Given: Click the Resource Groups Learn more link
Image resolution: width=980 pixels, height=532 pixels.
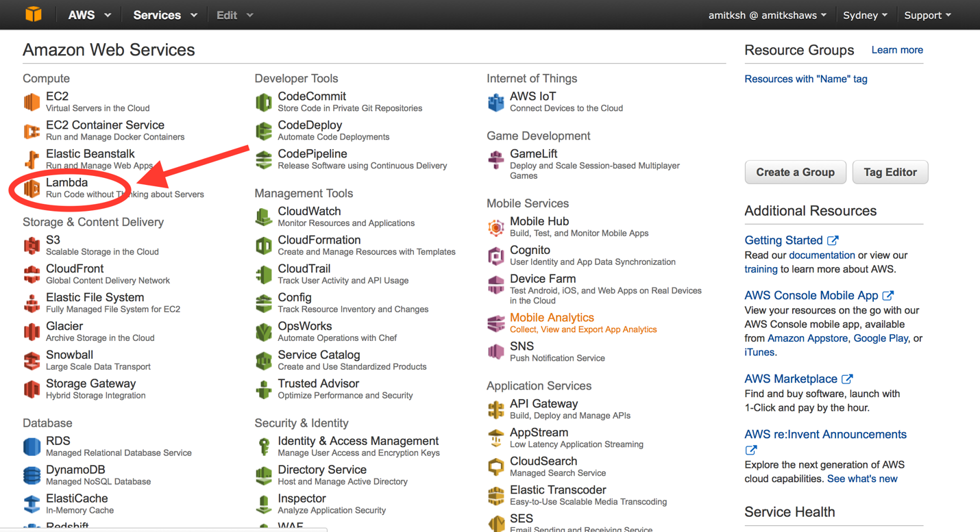Looking at the screenshot, I should (x=897, y=50).
